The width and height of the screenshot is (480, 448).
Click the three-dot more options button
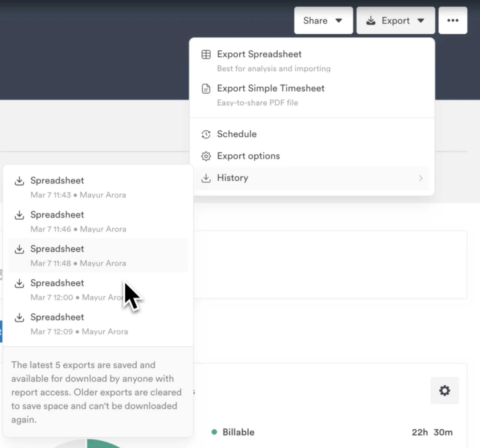[x=453, y=21]
